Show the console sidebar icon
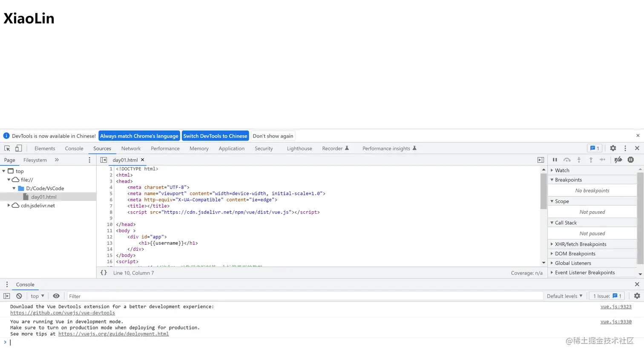 (x=7, y=296)
